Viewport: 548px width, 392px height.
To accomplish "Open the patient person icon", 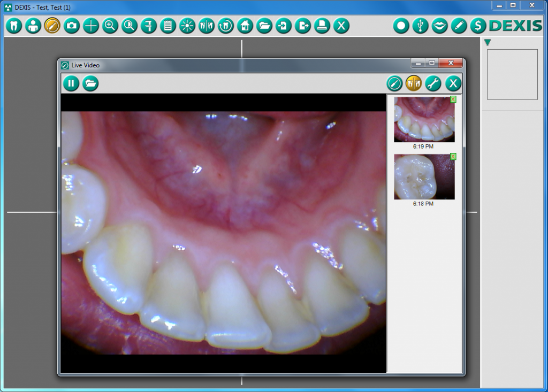I will pyautogui.click(x=33, y=26).
